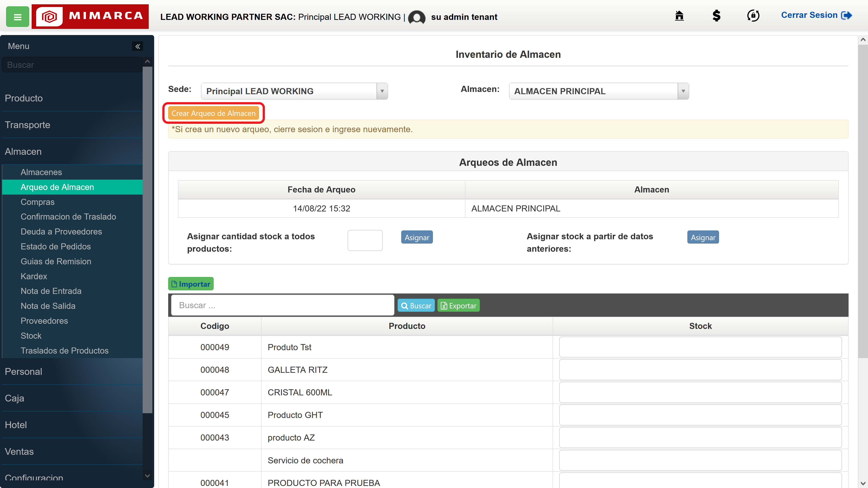This screenshot has width=868, height=488.
Task: Select Arqueo de Almacen menu item
Action: (72, 187)
